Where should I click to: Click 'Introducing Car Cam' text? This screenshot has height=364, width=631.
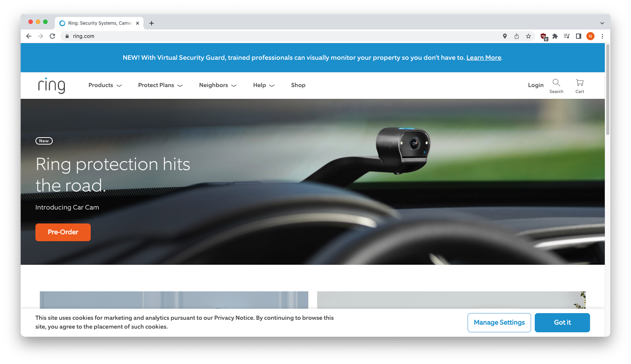(x=67, y=208)
